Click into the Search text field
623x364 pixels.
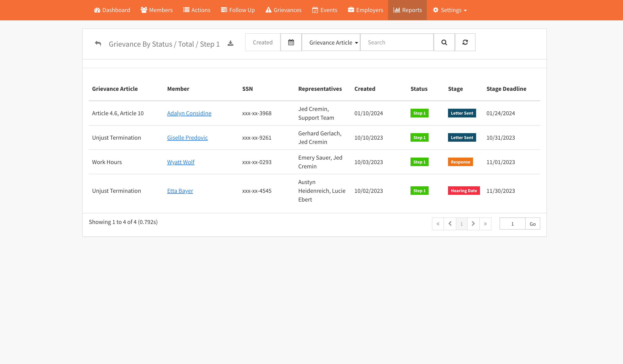[x=397, y=42]
